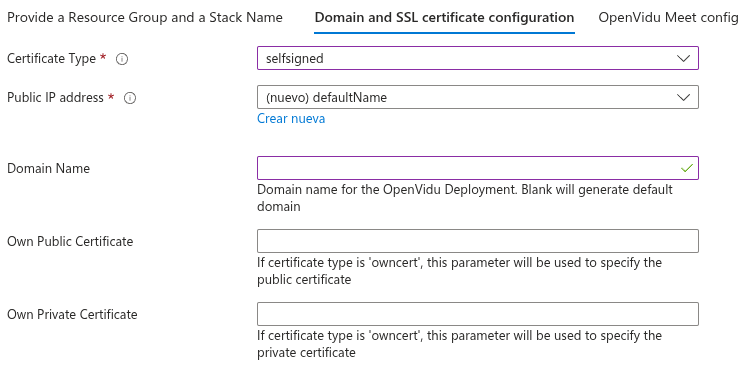Select the Public IP address label
Viewport: 739px width, 380px height.
point(55,98)
